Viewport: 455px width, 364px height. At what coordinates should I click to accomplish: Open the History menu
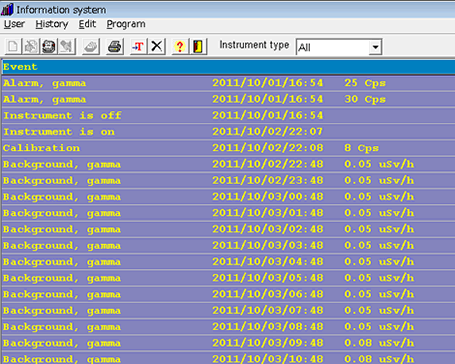click(52, 24)
